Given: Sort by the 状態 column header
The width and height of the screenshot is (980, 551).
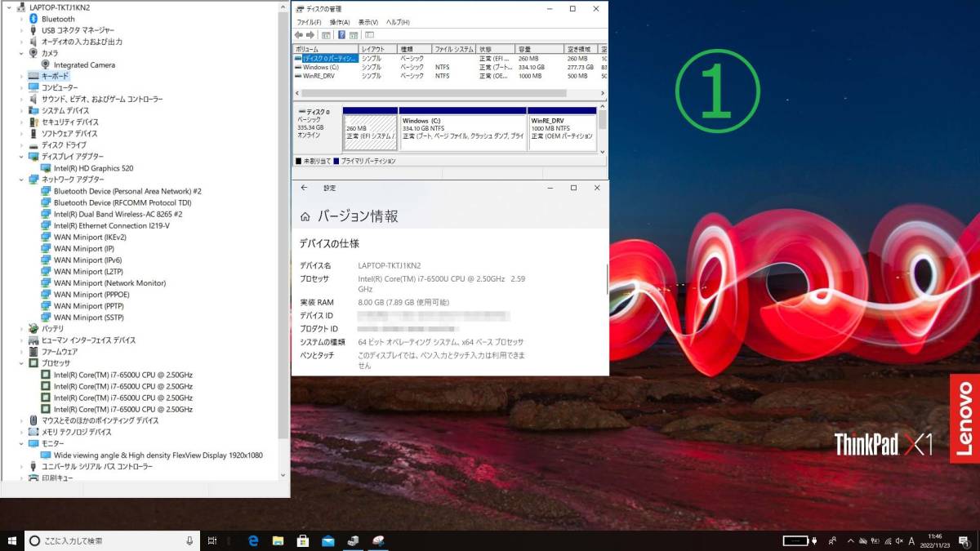Looking at the screenshot, I should (496, 50).
